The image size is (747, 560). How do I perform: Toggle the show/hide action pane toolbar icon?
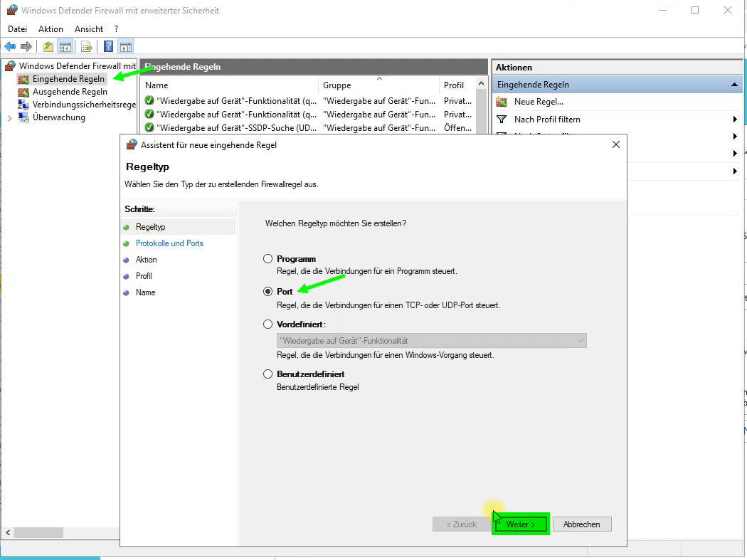coord(126,47)
